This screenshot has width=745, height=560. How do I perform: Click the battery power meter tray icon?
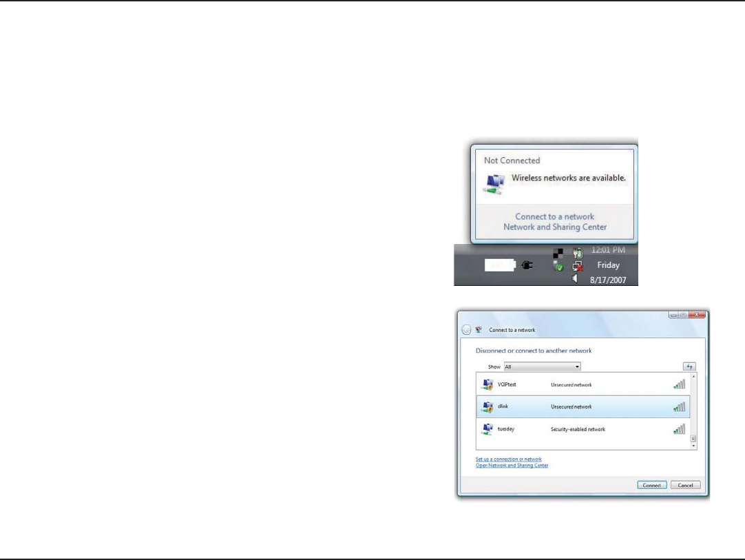click(x=577, y=253)
